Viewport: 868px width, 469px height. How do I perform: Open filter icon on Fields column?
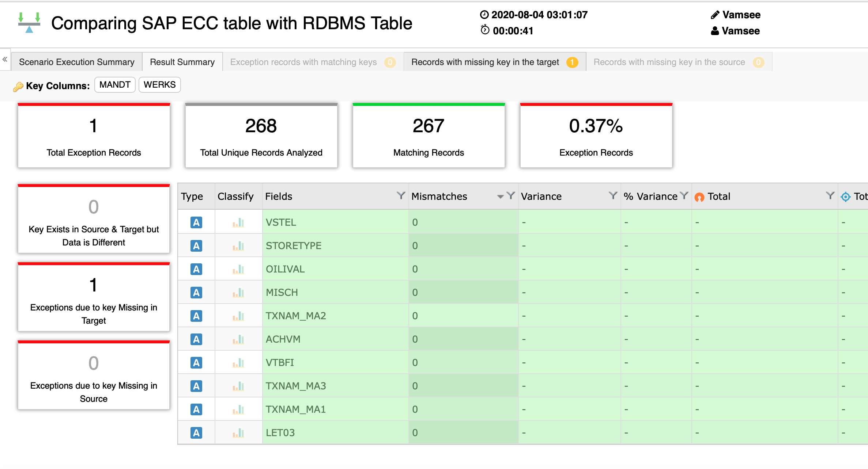click(x=401, y=196)
